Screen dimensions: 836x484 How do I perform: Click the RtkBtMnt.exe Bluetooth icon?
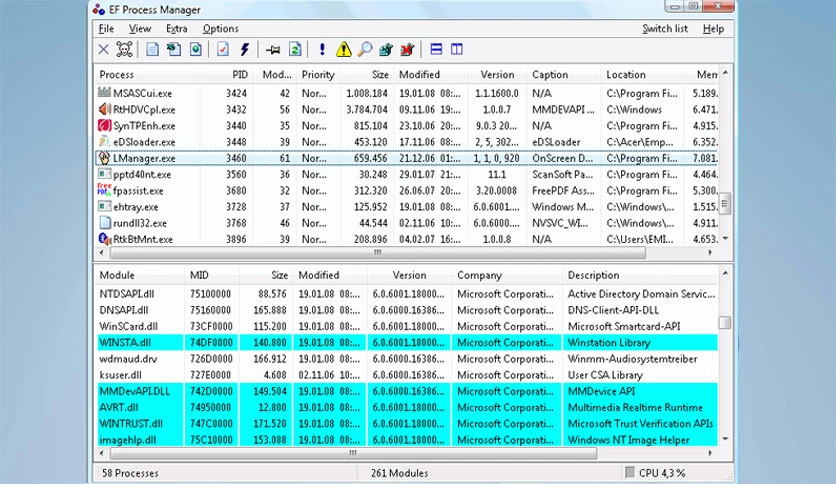[x=104, y=239]
